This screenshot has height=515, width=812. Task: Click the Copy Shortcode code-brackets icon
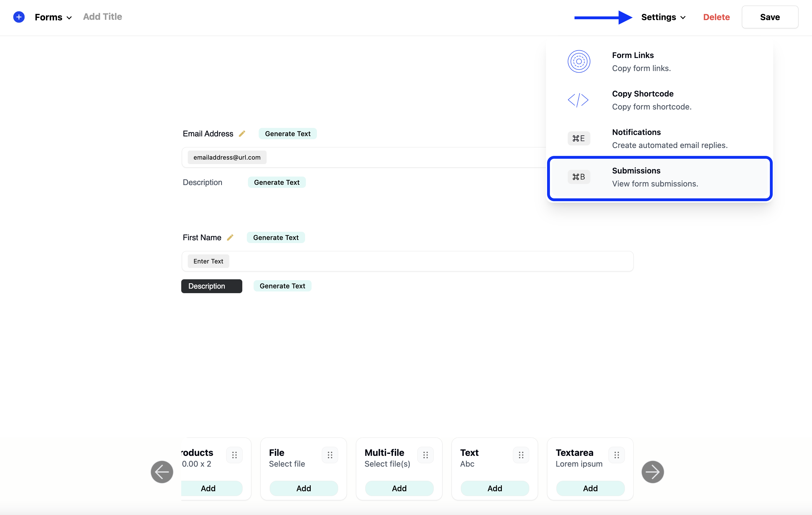coord(578,100)
